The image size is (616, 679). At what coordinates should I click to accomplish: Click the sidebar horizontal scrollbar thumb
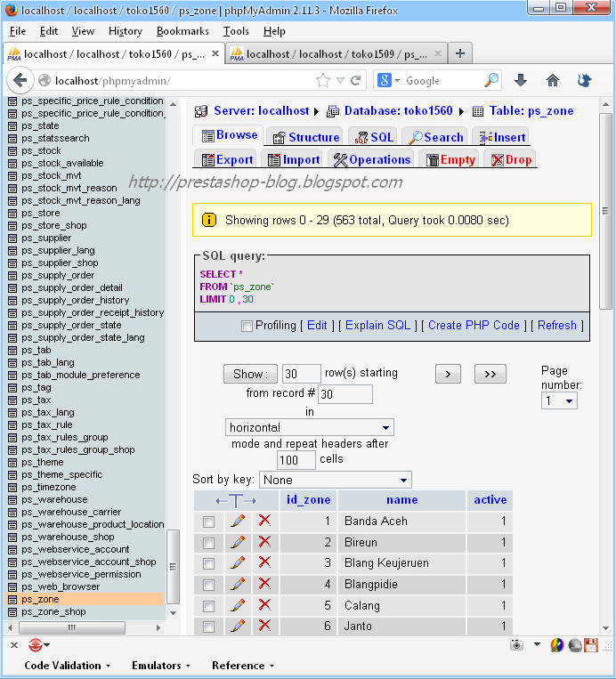click(x=72, y=627)
